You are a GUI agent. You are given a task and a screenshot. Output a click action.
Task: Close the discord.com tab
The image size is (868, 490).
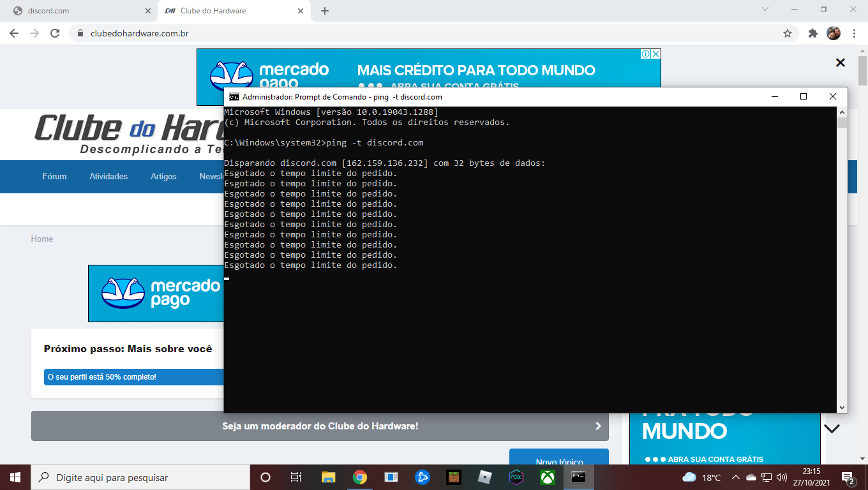[x=148, y=11]
